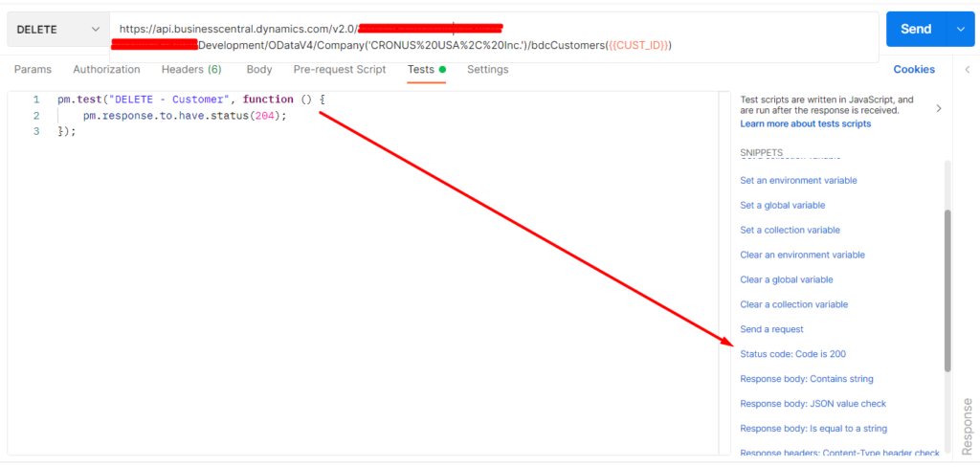Screen dimensions: 980x467
Task: Collapse the snippets help panel arrow
Action: pyautogui.click(x=938, y=108)
